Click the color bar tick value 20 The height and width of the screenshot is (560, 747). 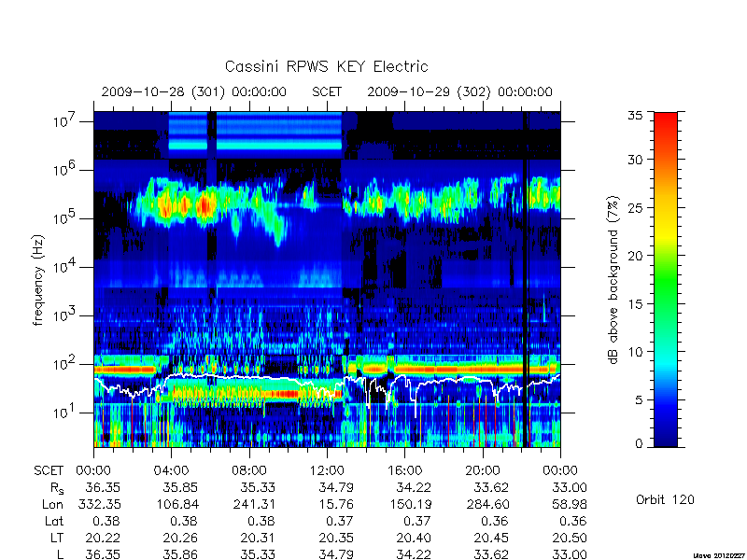pyautogui.click(x=636, y=255)
